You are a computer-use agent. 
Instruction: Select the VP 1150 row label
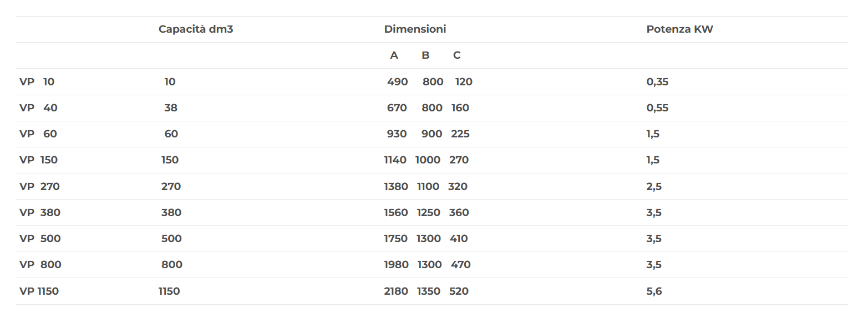(x=39, y=291)
